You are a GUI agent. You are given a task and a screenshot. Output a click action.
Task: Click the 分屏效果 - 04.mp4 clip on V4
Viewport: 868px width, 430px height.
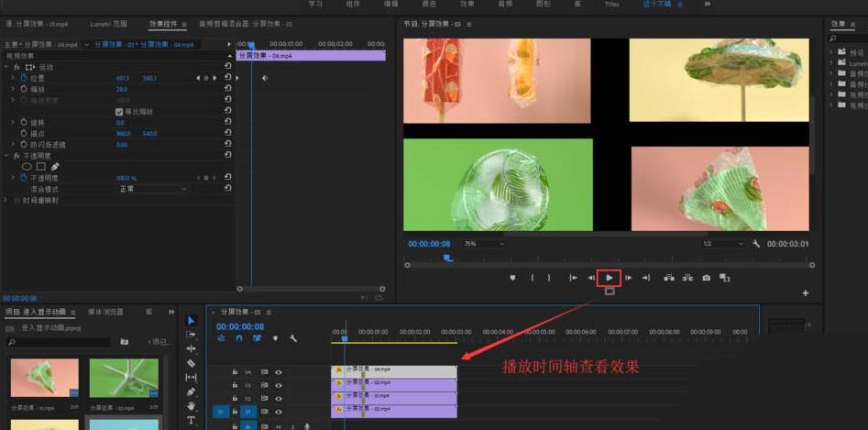pyautogui.click(x=394, y=371)
